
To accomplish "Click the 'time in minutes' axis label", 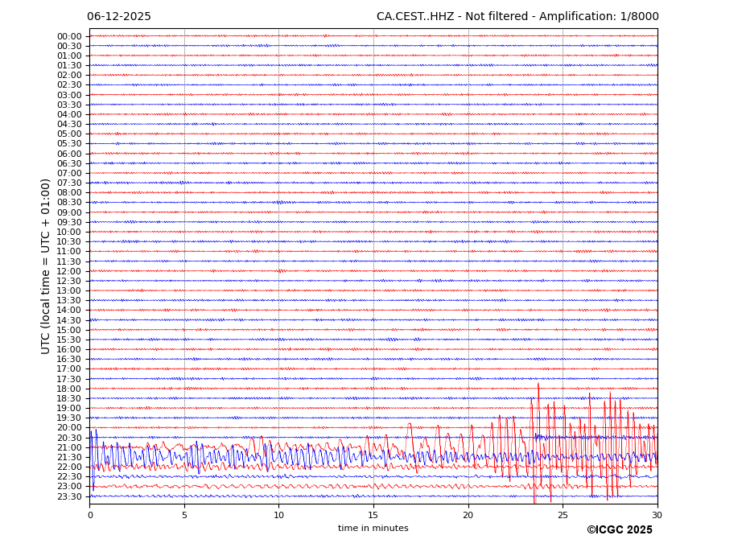I will (x=373, y=529).
